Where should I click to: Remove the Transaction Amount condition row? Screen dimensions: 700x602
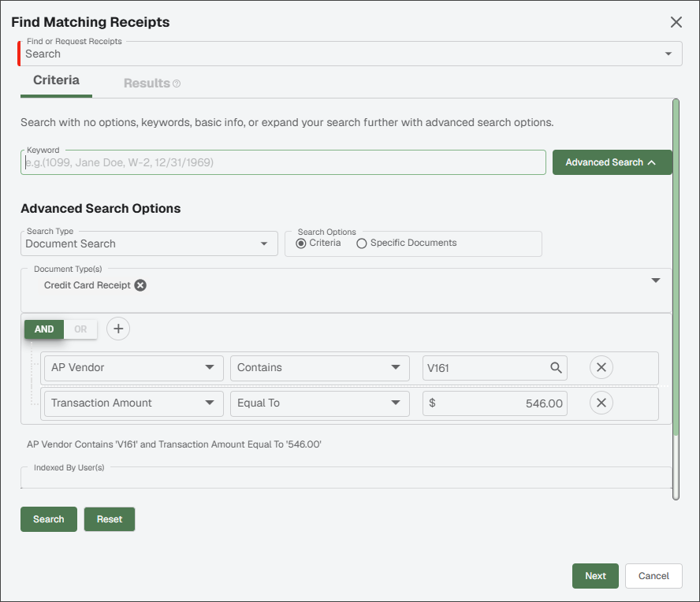pyautogui.click(x=601, y=403)
